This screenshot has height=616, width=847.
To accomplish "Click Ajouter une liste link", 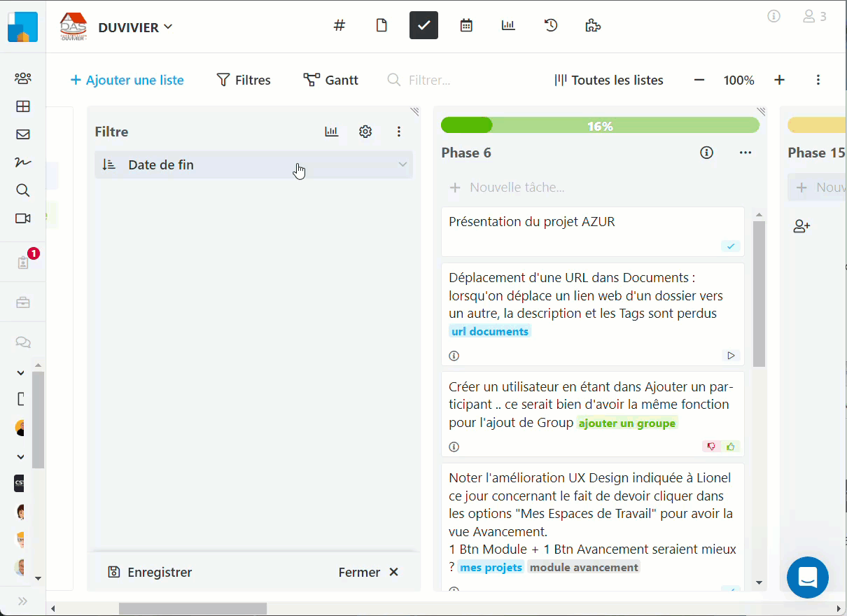I will [x=127, y=80].
